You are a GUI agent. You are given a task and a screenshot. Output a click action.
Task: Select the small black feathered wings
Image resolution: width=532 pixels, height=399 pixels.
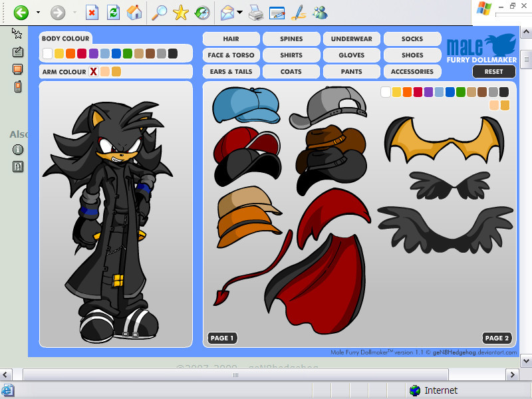click(x=450, y=186)
